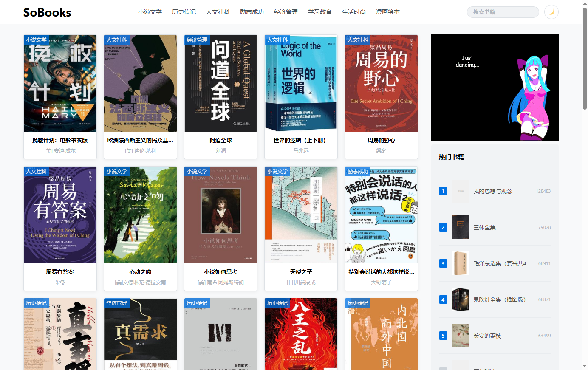Image resolution: width=588 pixels, height=370 pixels.
Task: Open the 周易的野心 book cover
Action: [381, 83]
